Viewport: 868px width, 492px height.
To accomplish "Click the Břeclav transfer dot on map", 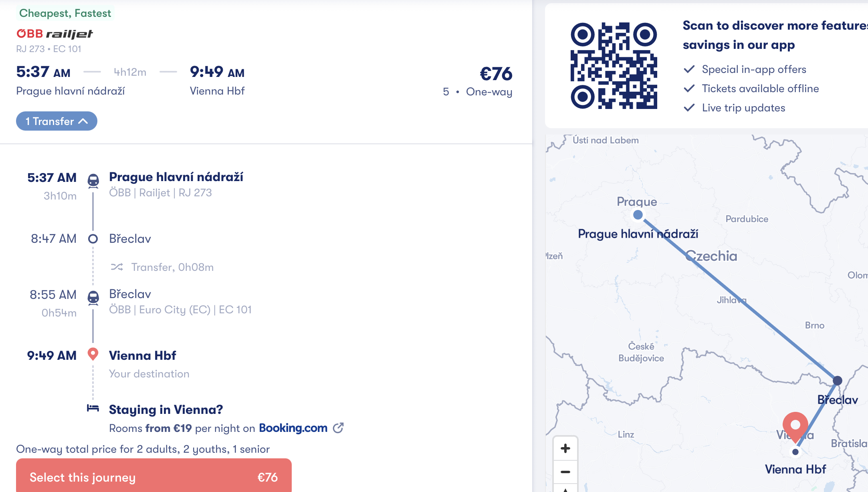I will point(837,380).
